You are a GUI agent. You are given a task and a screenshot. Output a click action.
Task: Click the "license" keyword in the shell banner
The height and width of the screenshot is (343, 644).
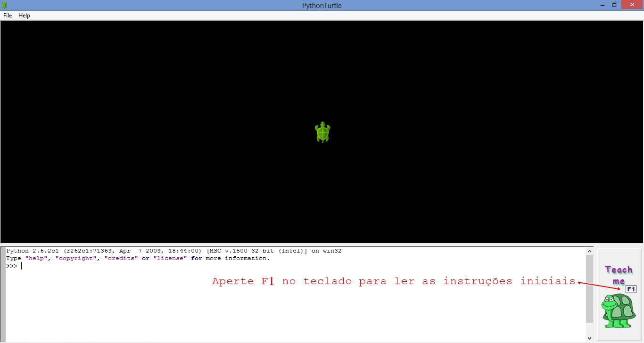coord(171,258)
